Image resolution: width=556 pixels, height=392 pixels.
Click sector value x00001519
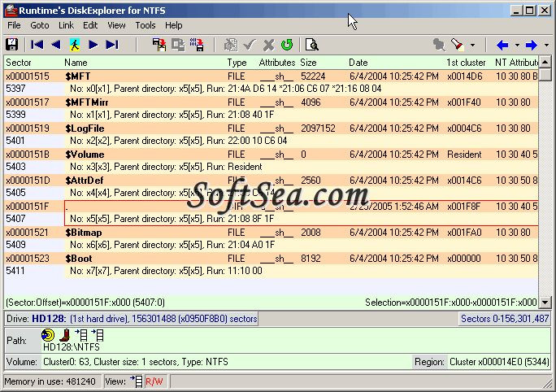pos(28,128)
